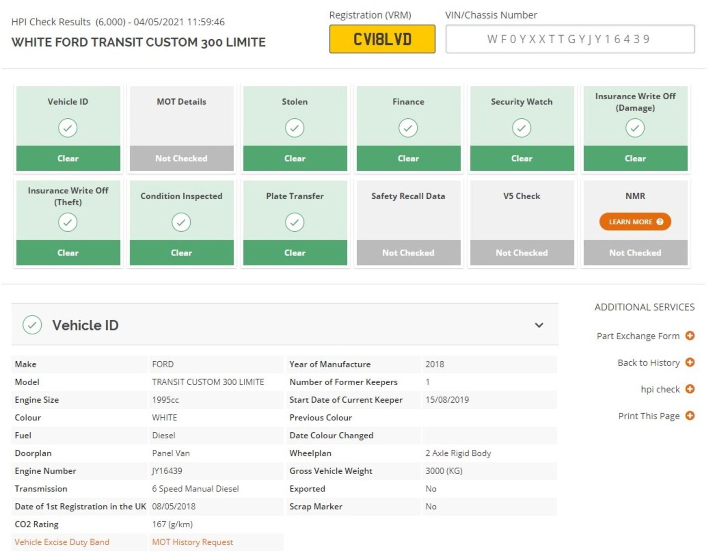The height and width of the screenshot is (560, 728).
Task: Select the 1995cc engine size value
Action: point(165,400)
